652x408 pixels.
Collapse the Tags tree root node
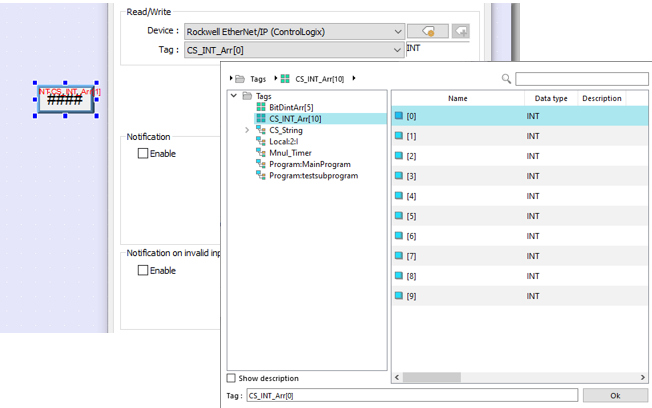[x=234, y=96]
